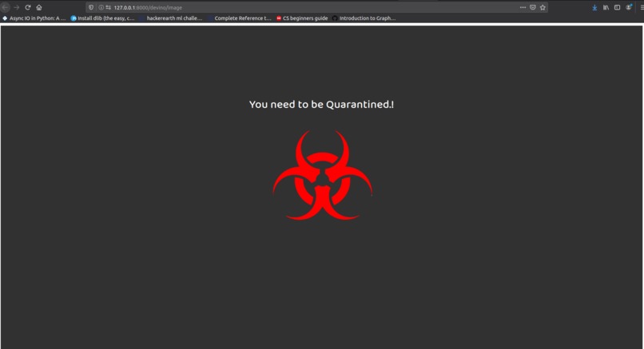Open CS beginners guide bookmark
This screenshot has height=349, width=644.
coord(302,18)
